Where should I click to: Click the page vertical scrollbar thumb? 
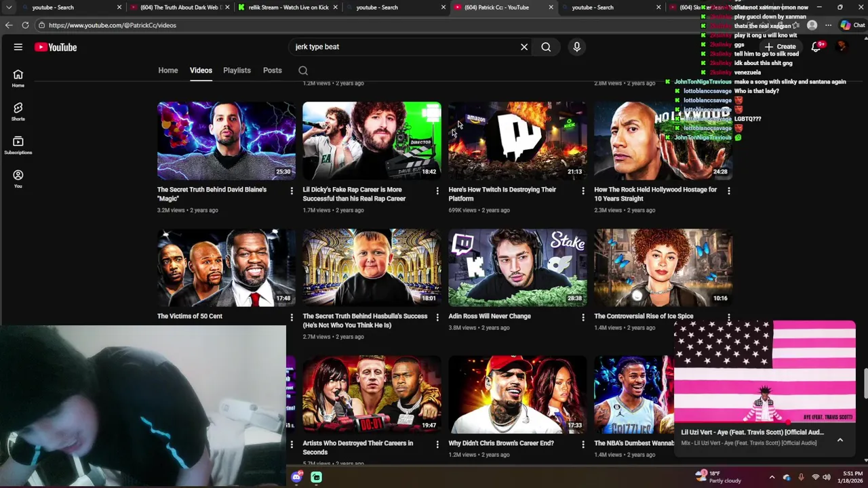tap(865, 383)
